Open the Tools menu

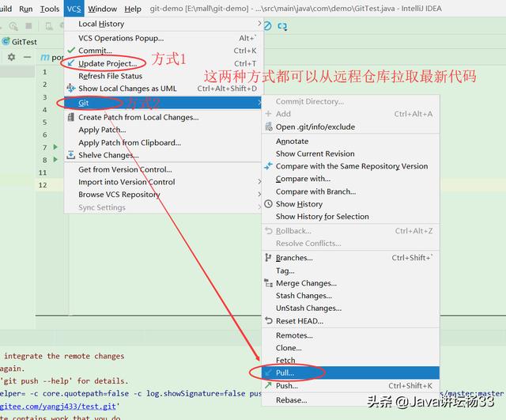pyautogui.click(x=49, y=9)
